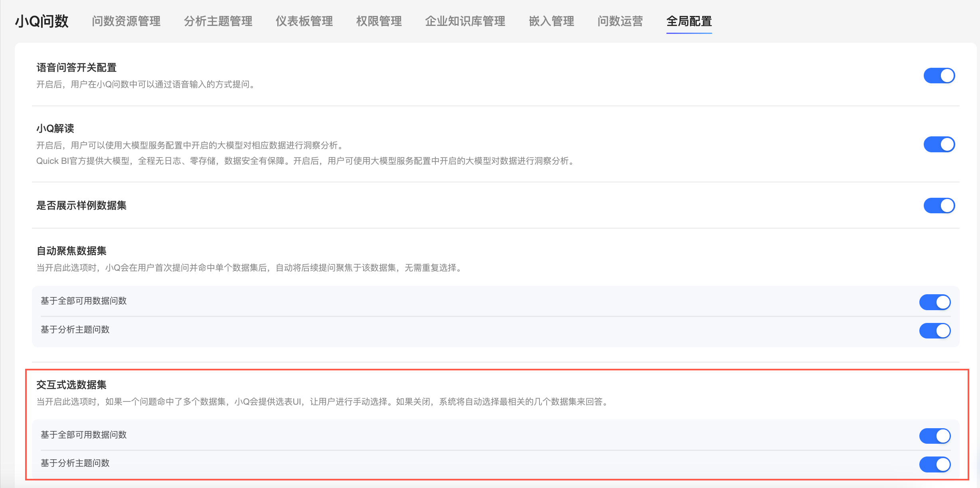This screenshot has height=488, width=980.
Task: Switch to the 嵌入管理 tab
Action: 551,21
